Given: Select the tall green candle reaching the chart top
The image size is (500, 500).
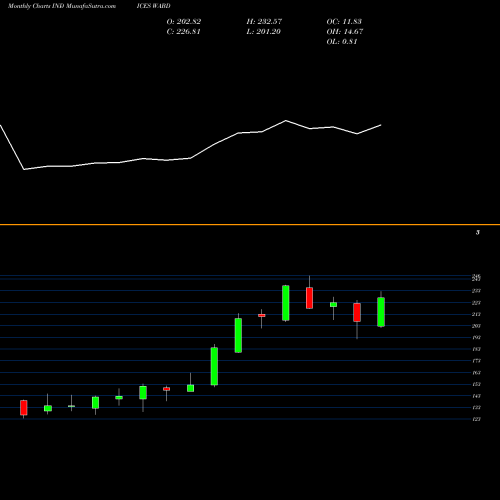Looking at the screenshot, I should [286, 303].
